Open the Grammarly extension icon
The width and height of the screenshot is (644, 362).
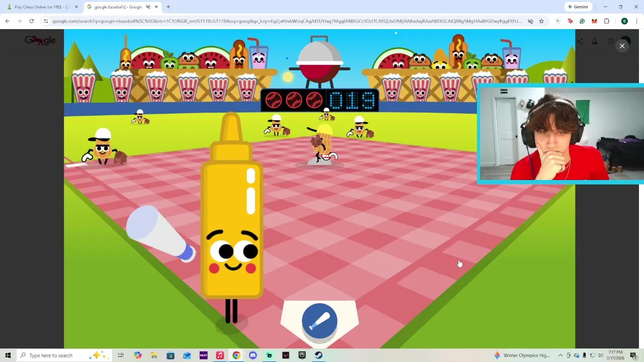582,21
